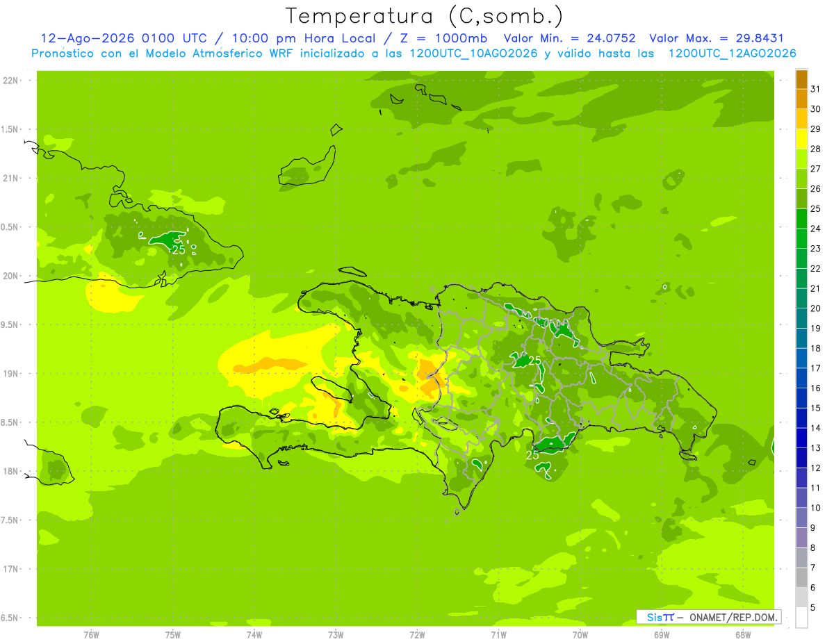Click the title "Temperatura (C,somb.)"
The image size is (834, 644).
425,16
